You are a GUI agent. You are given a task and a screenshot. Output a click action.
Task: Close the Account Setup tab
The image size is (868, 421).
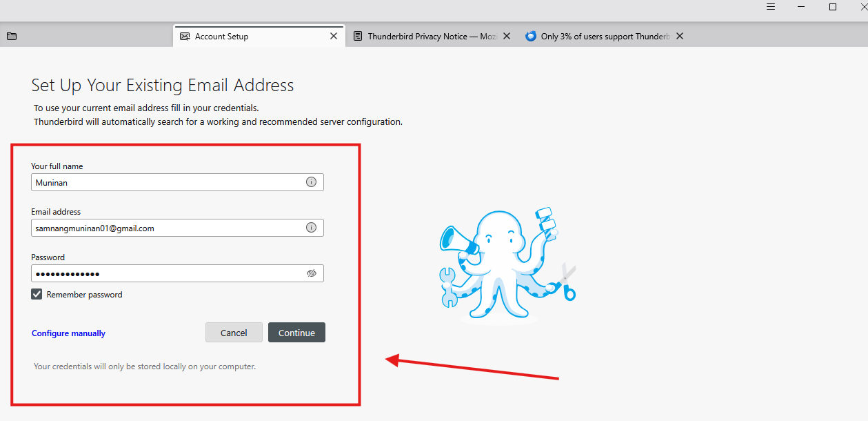click(334, 37)
